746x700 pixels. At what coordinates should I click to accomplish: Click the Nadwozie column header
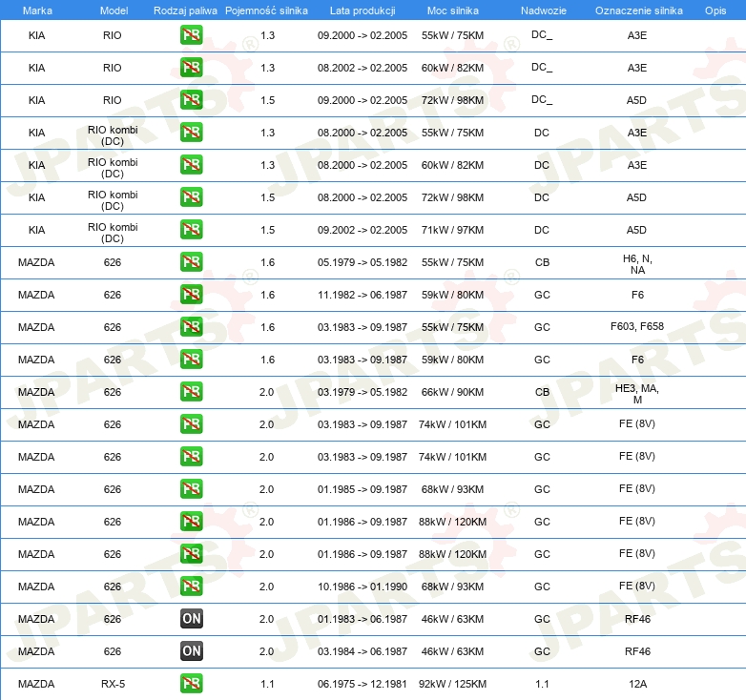click(x=544, y=10)
